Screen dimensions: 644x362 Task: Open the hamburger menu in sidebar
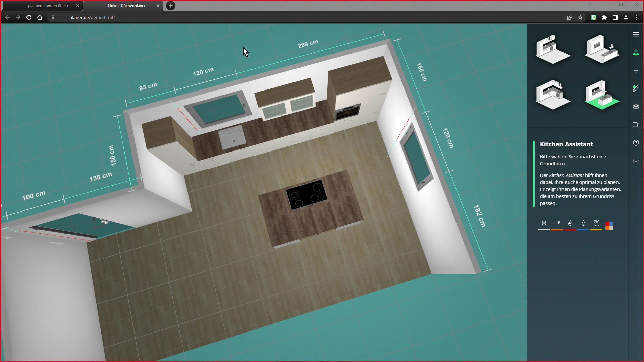point(636,34)
